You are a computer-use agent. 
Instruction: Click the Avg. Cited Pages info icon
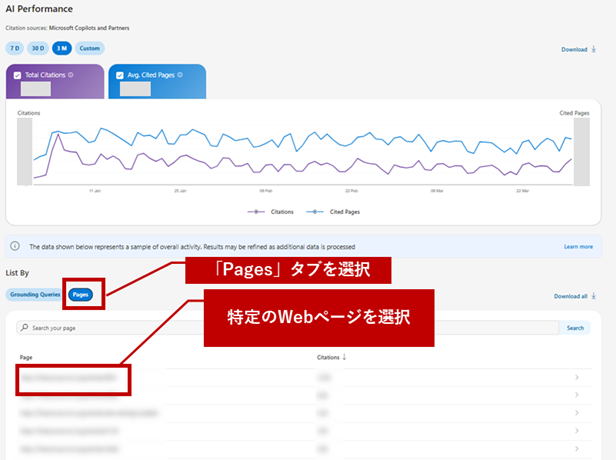pos(177,75)
